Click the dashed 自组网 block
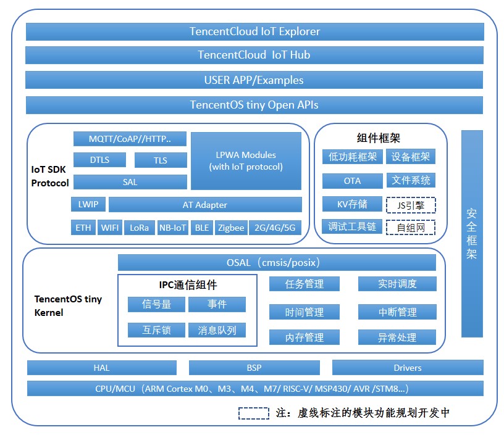Screen dimensions: 504x435 (411, 228)
